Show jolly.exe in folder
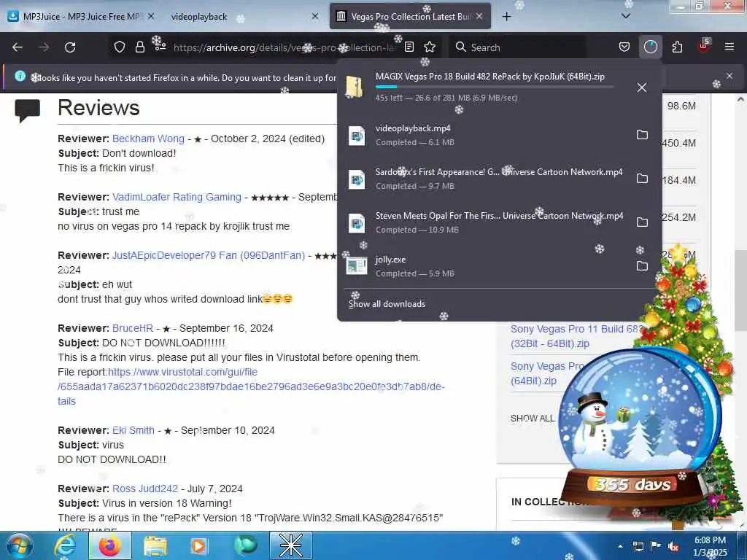Screen dimensions: 747x560 coord(642,265)
